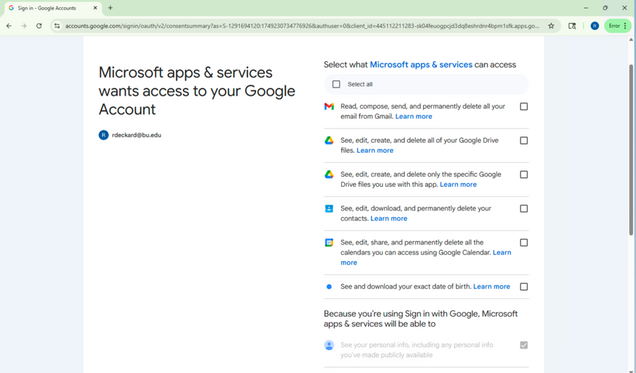
Task: Click the Contacts icon
Action: [329, 209]
